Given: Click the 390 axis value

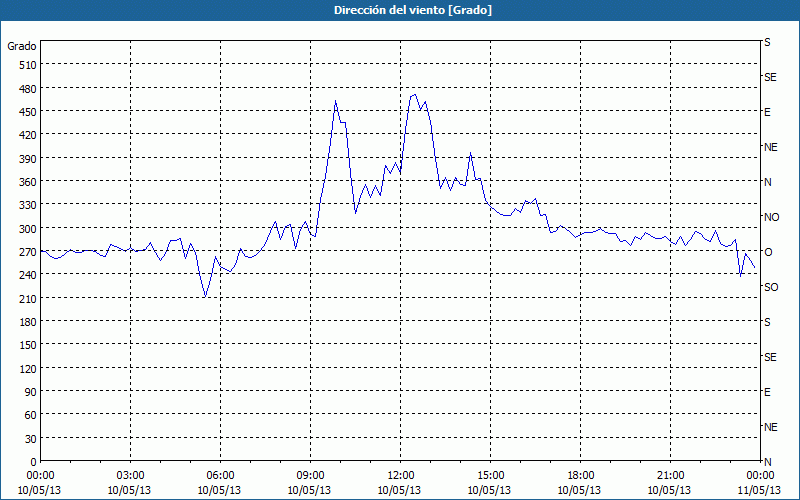Looking at the screenshot, I should point(29,159).
